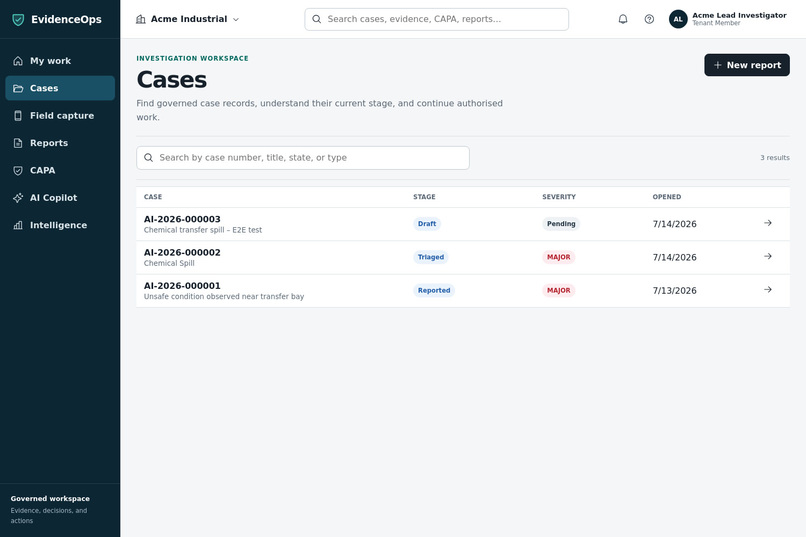Click the 'Chemical Spill' case title

click(169, 263)
